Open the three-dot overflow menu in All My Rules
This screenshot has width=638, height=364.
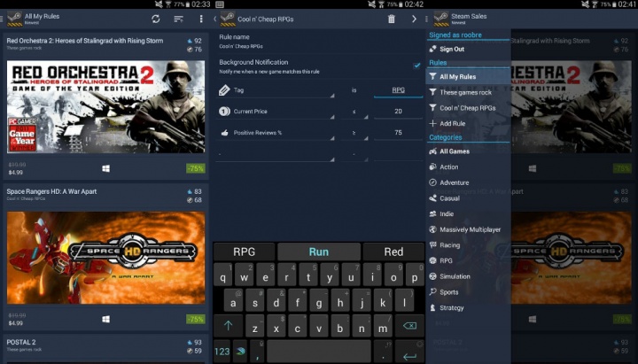coord(200,19)
